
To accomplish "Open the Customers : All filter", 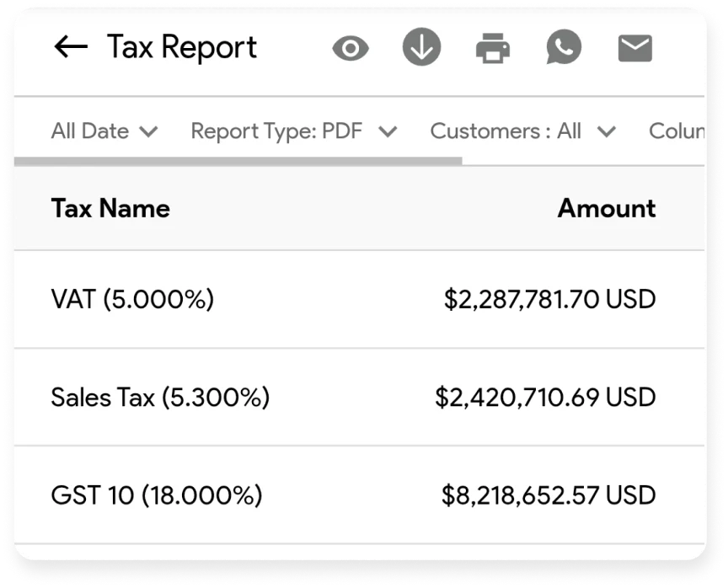I will pos(521,131).
